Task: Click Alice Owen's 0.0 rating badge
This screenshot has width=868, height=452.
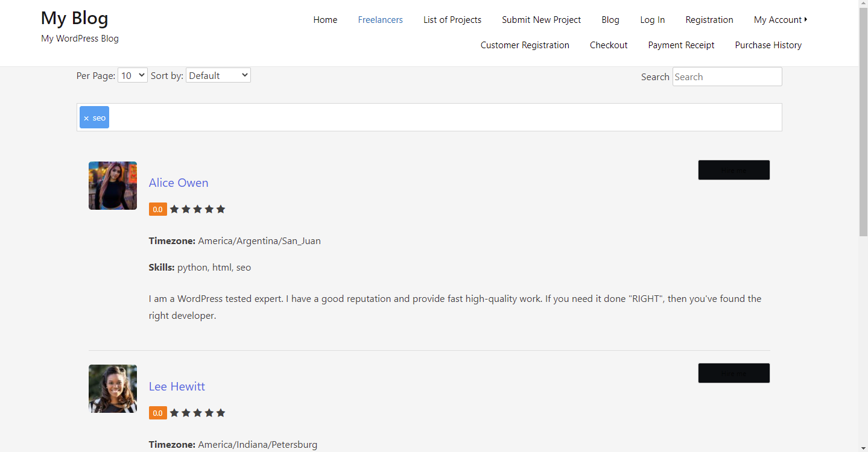Action: coord(157,209)
